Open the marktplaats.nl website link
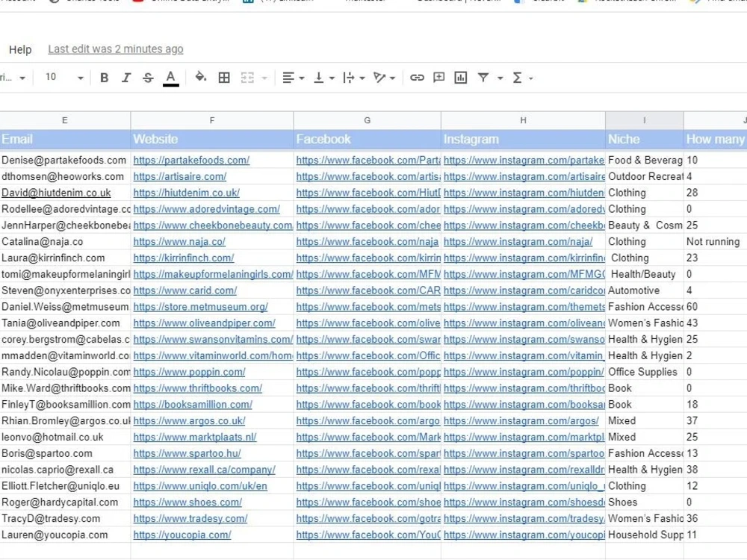The height and width of the screenshot is (560, 747). pyautogui.click(x=195, y=437)
